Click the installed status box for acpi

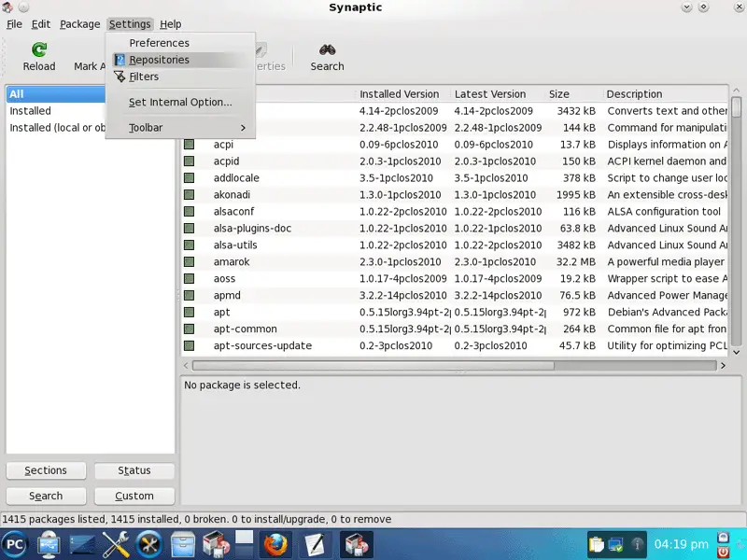[190, 145]
